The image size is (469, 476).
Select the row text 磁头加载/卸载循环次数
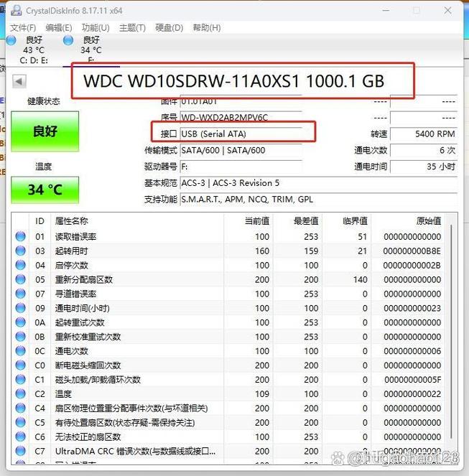tap(98, 380)
